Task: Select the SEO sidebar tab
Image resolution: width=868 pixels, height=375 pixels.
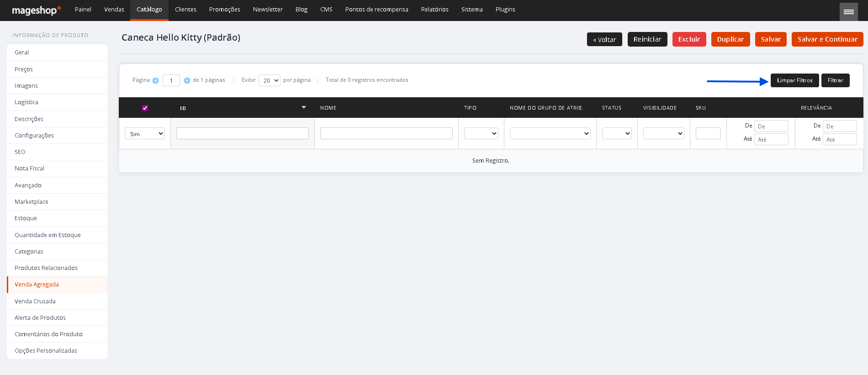Action: (x=57, y=152)
